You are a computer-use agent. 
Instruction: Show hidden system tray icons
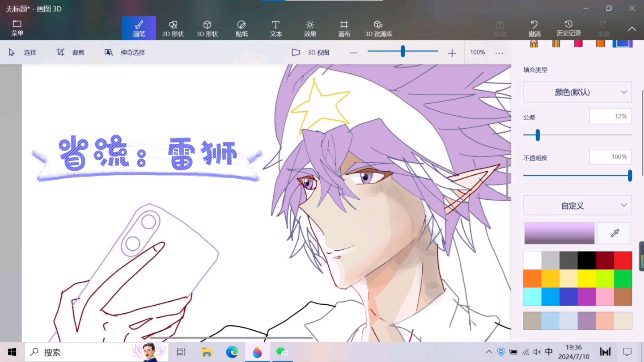tap(489, 352)
